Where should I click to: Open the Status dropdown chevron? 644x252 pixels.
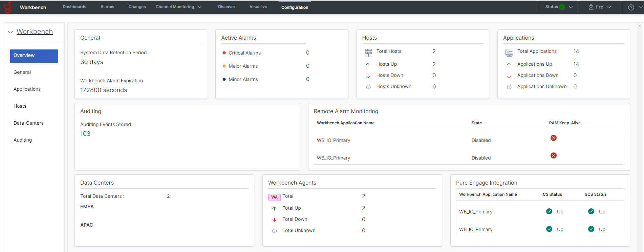click(x=571, y=7)
